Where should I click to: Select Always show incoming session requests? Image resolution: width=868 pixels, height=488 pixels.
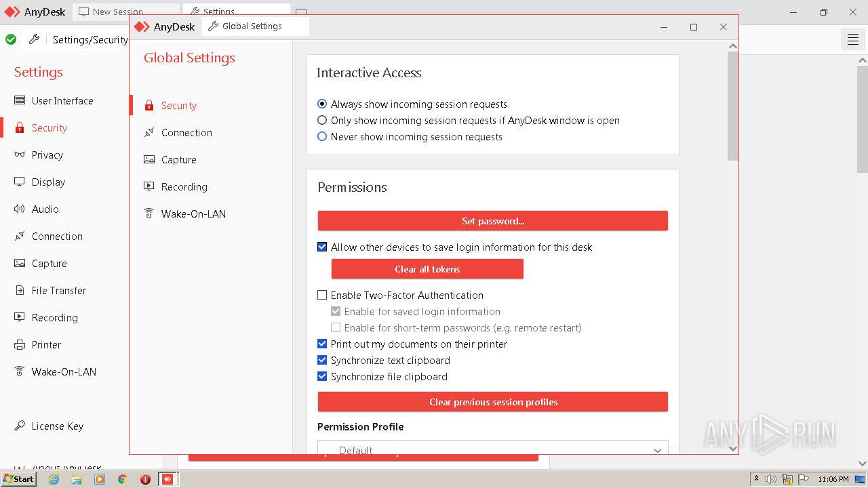pyautogui.click(x=322, y=104)
